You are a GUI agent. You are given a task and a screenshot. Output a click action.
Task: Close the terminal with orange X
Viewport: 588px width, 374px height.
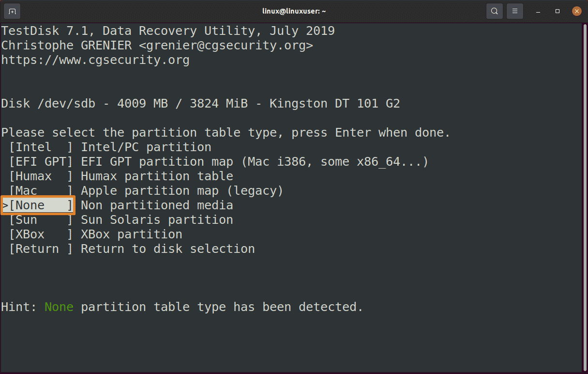576,11
